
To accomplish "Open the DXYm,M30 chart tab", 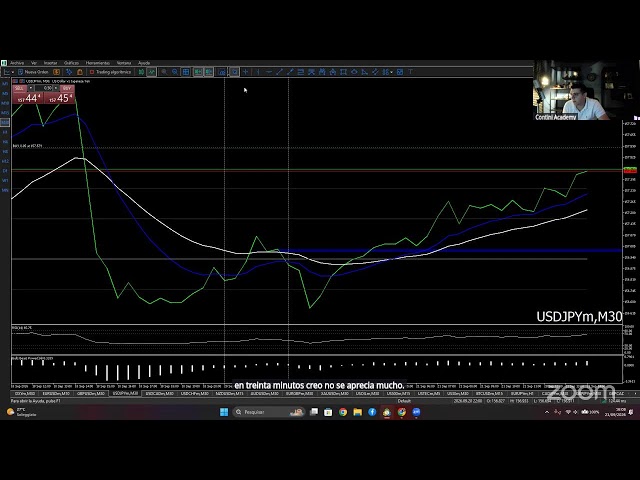I will pos(24,394).
